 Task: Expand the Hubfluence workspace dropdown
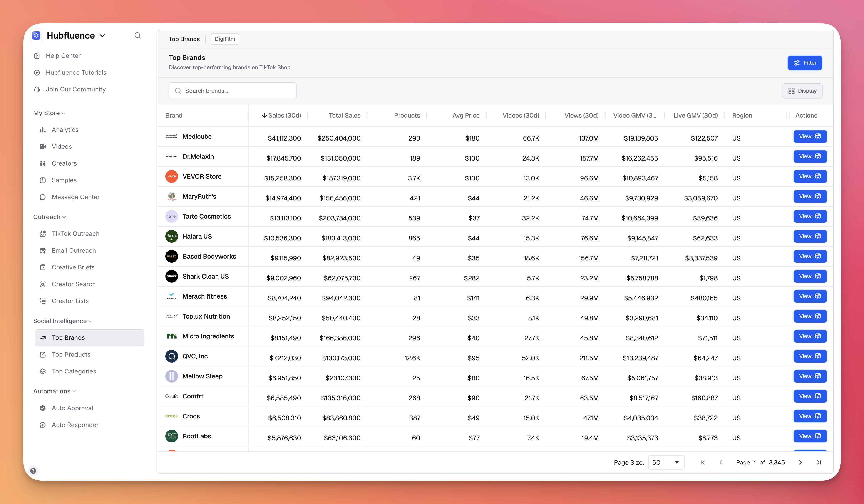102,36
